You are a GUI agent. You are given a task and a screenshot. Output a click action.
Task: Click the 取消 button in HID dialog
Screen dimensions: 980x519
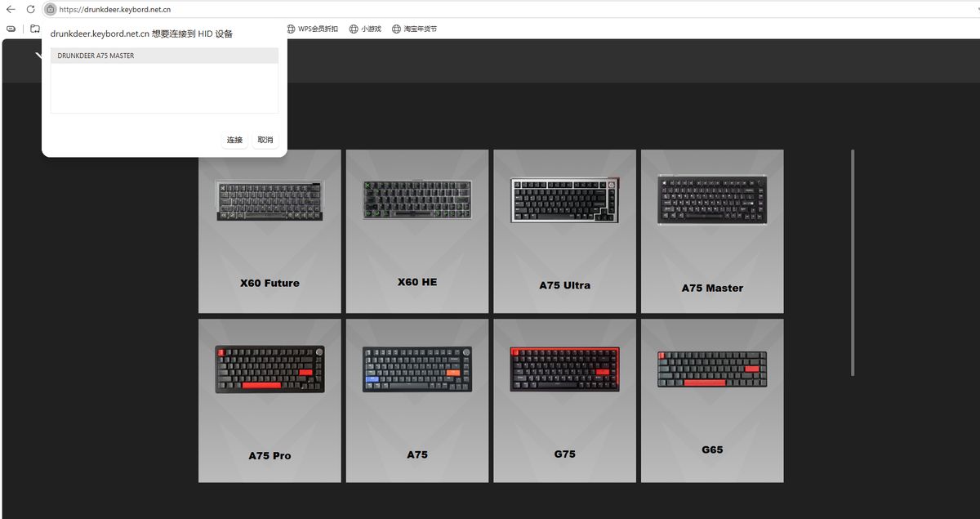(265, 140)
